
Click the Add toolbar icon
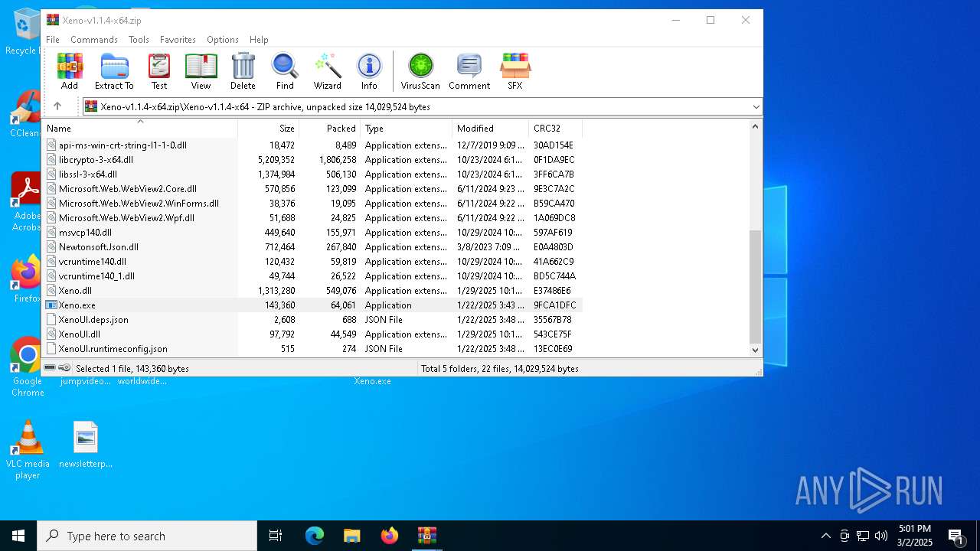coord(70,71)
